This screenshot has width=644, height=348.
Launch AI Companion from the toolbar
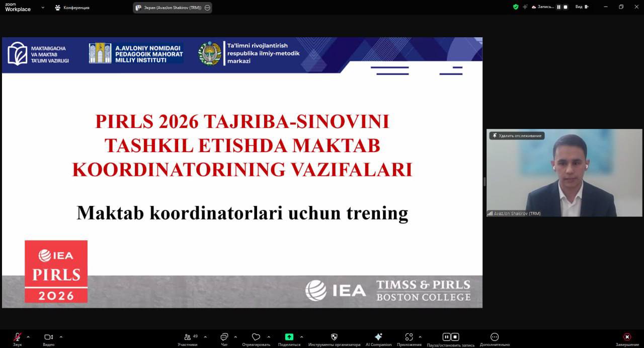click(378, 337)
